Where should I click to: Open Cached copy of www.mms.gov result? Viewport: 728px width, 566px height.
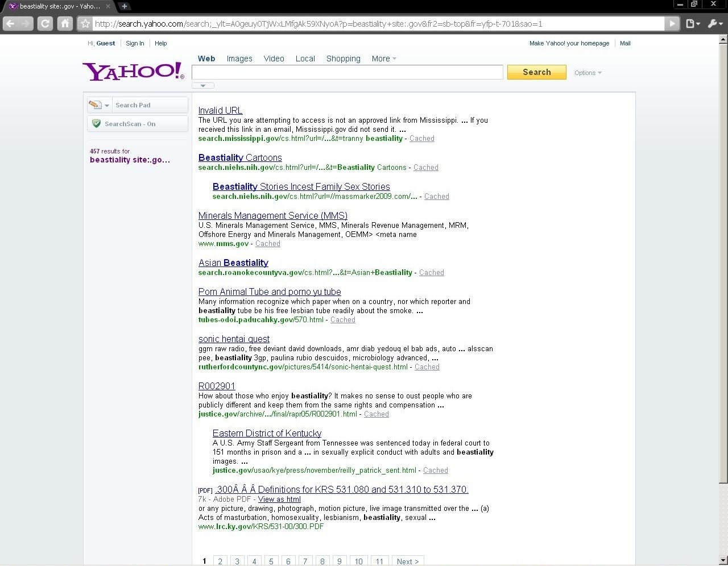(268, 244)
